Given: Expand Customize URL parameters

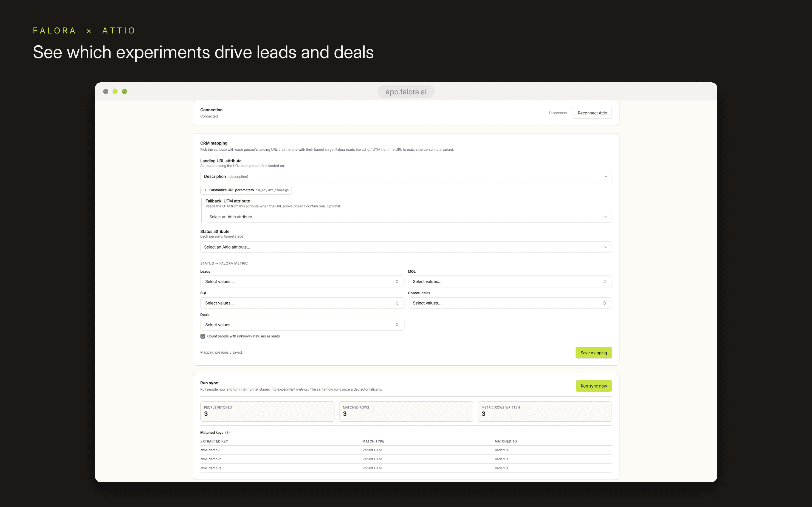Looking at the screenshot, I should pos(246,190).
